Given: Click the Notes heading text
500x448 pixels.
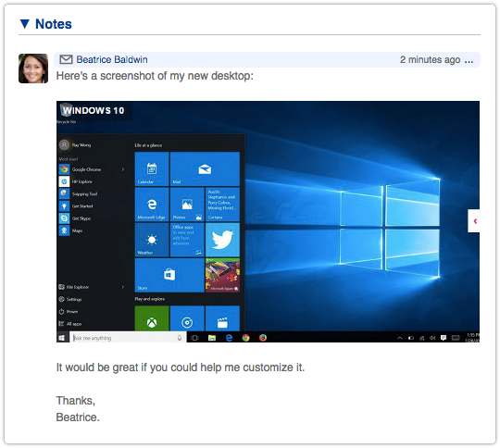Looking at the screenshot, I should pyautogui.click(x=54, y=24).
